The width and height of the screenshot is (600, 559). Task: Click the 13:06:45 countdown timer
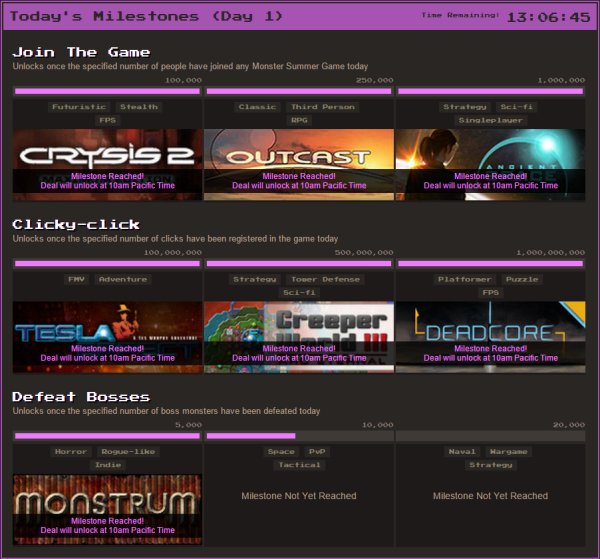(x=548, y=17)
